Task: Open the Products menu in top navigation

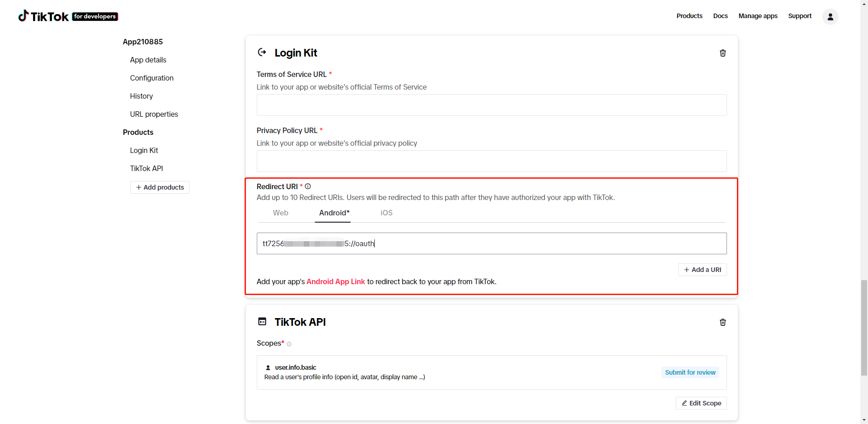Action: (x=689, y=16)
